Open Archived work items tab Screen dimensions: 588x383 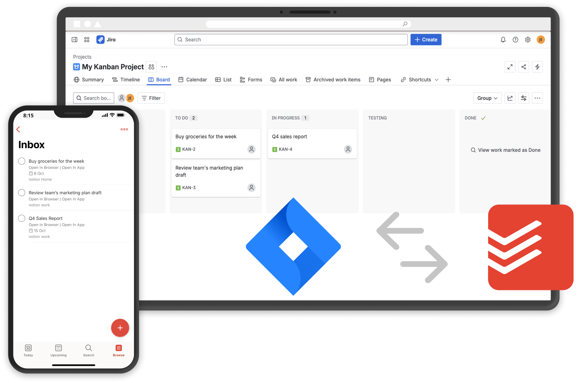coord(333,80)
